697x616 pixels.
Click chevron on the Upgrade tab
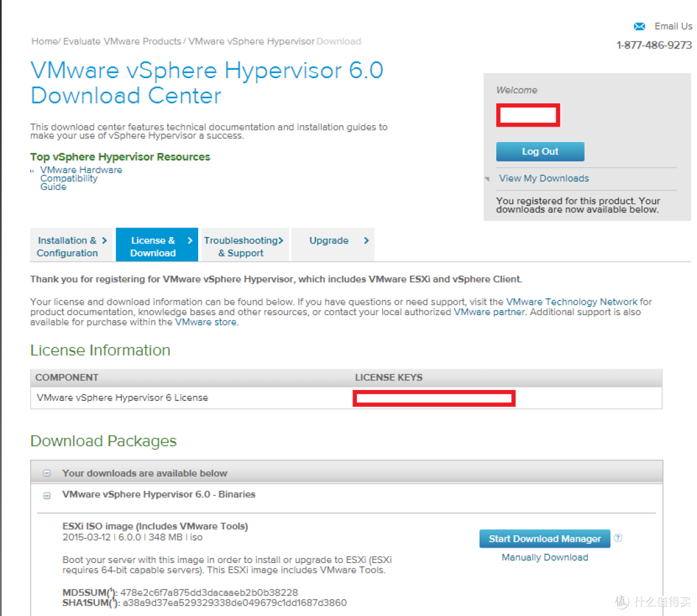click(367, 241)
